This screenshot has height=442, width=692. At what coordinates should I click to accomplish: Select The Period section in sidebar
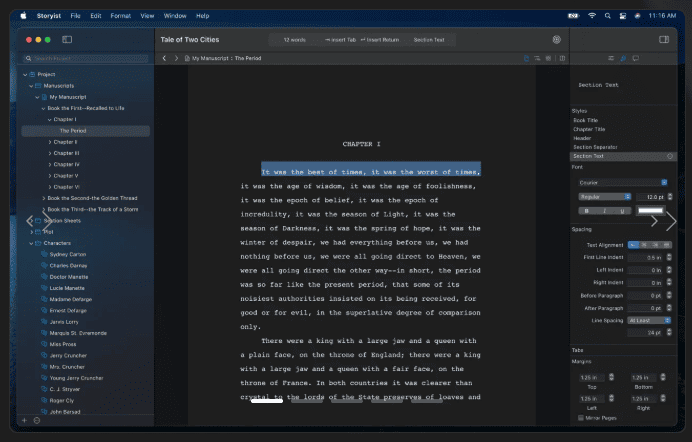pos(86,131)
